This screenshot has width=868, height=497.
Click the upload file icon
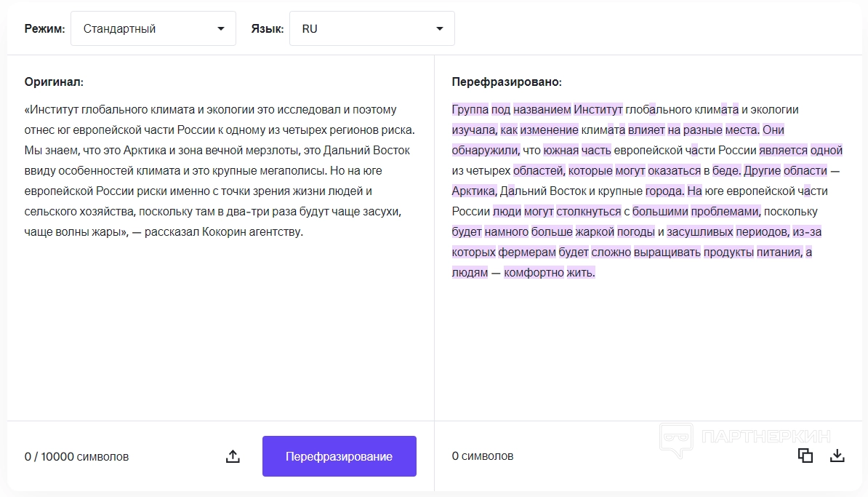click(x=233, y=456)
